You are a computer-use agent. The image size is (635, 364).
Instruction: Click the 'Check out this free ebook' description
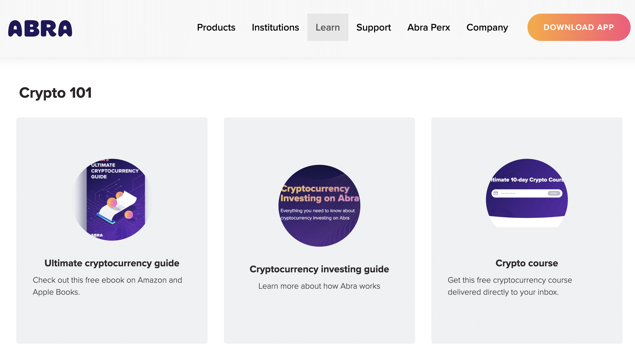[x=108, y=286]
